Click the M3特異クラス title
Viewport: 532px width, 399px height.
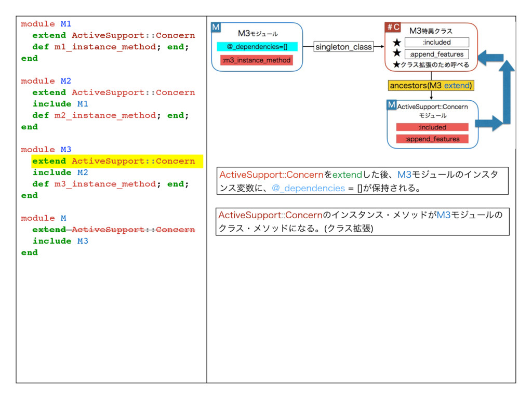pyautogui.click(x=431, y=31)
